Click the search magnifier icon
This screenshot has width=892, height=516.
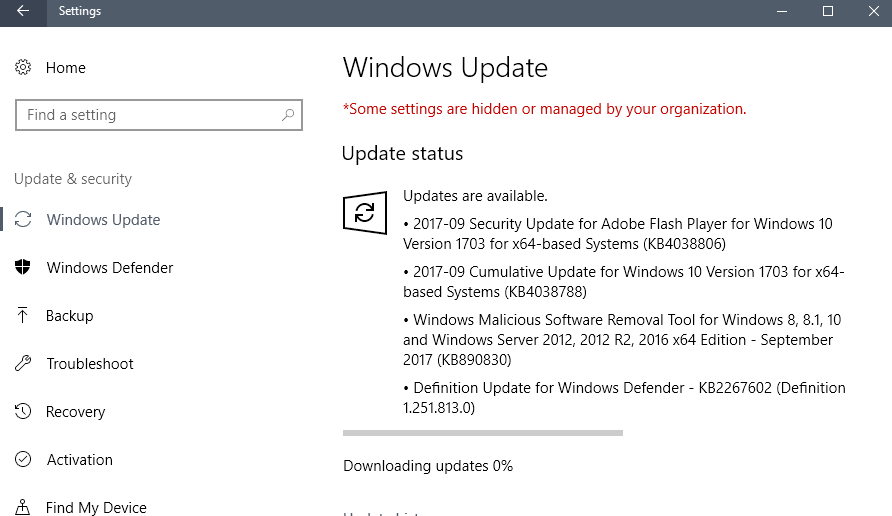click(x=288, y=115)
